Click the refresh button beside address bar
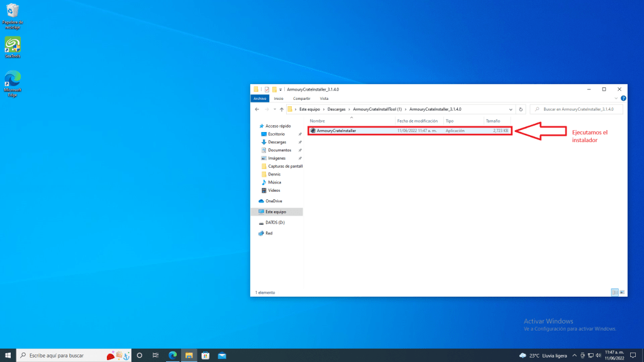Image resolution: width=644 pixels, height=362 pixels. click(x=522, y=109)
